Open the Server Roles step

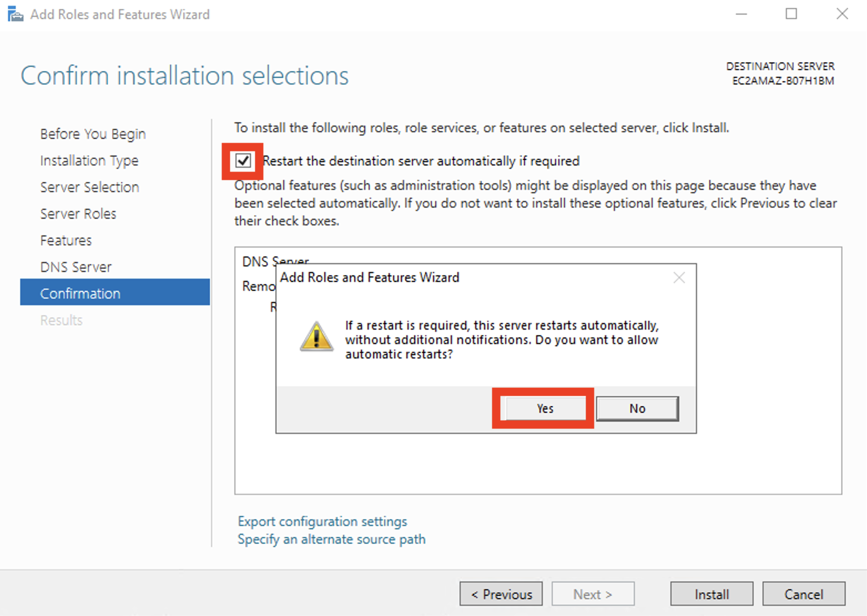78,214
